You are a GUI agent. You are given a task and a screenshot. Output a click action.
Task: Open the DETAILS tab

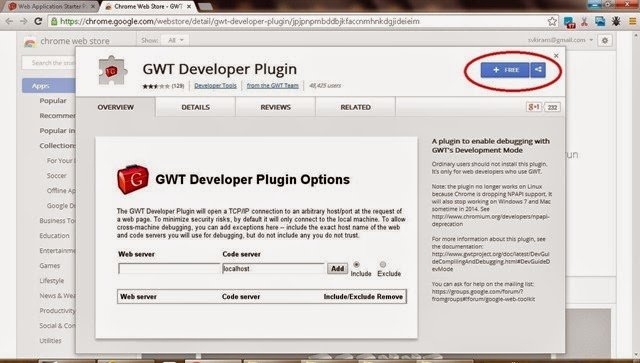pyautogui.click(x=196, y=107)
